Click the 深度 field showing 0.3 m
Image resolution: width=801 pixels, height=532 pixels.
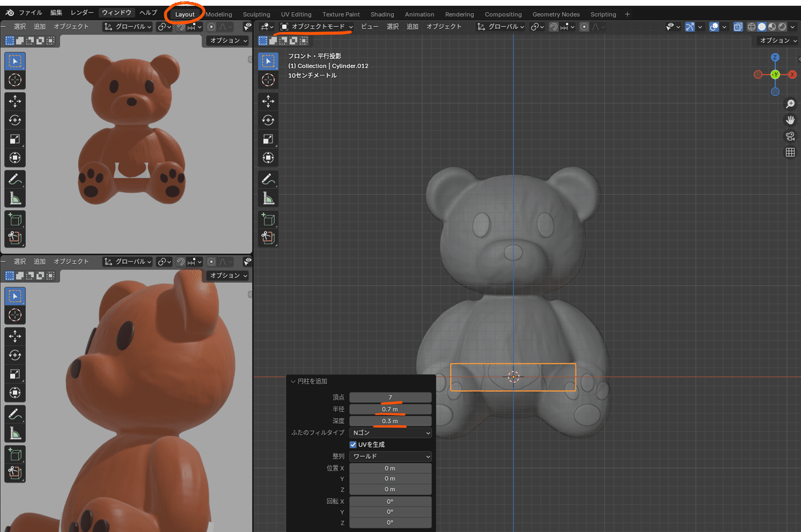pos(390,421)
